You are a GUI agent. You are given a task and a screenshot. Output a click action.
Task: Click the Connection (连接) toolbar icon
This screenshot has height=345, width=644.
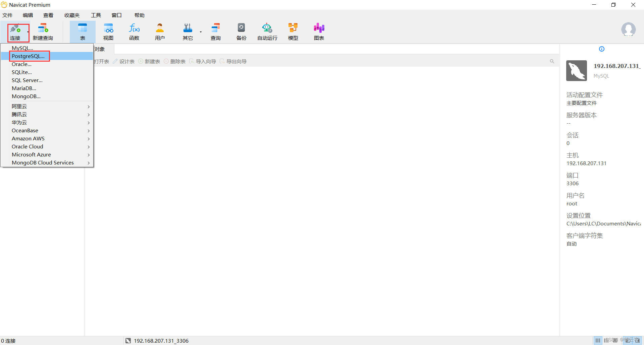click(15, 32)
